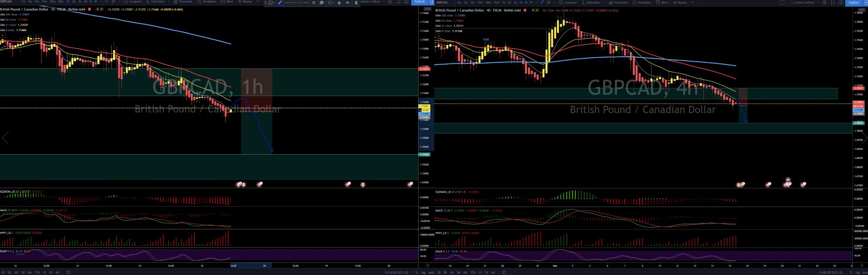Switch right chart to 30m timeframe
The image size is (868, 275).
tap(488, 2)
